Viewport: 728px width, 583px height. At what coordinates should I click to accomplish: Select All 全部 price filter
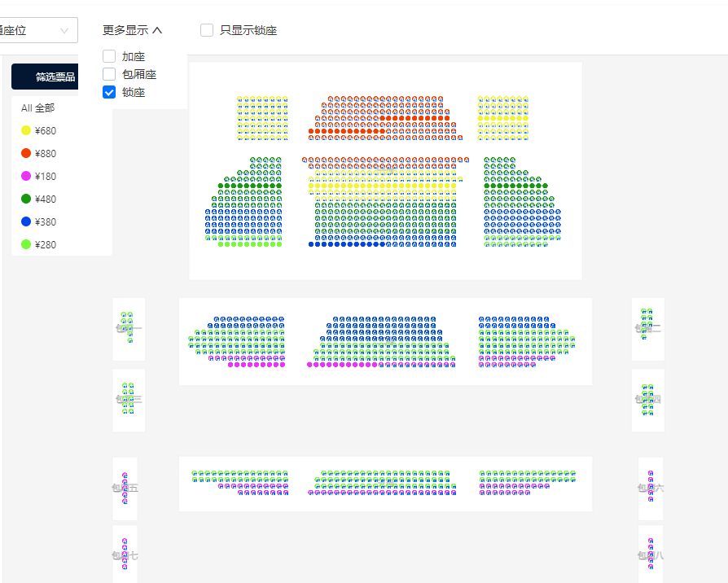(x=38, y=108)
